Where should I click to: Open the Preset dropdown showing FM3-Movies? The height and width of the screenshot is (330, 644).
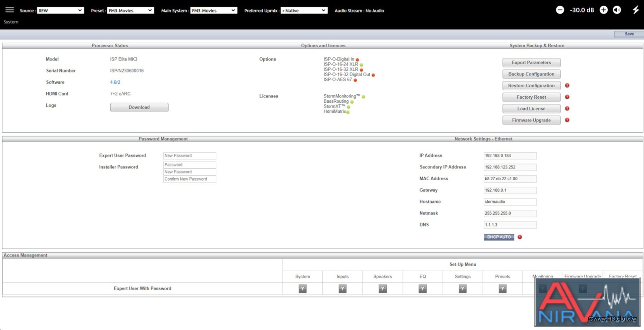point(130,10)
